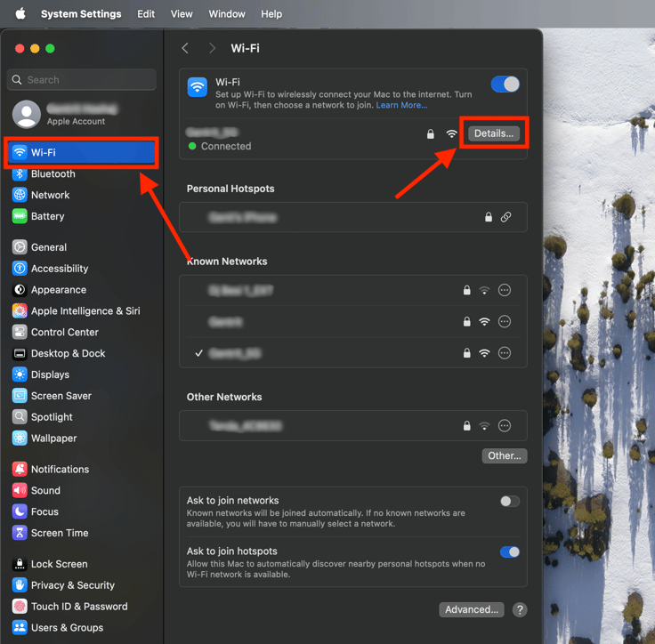Image resolution: width=655 pixels, height=644 pixels.
Task: Disable Ask to join hotspots toggle
Action: (509, 552)
